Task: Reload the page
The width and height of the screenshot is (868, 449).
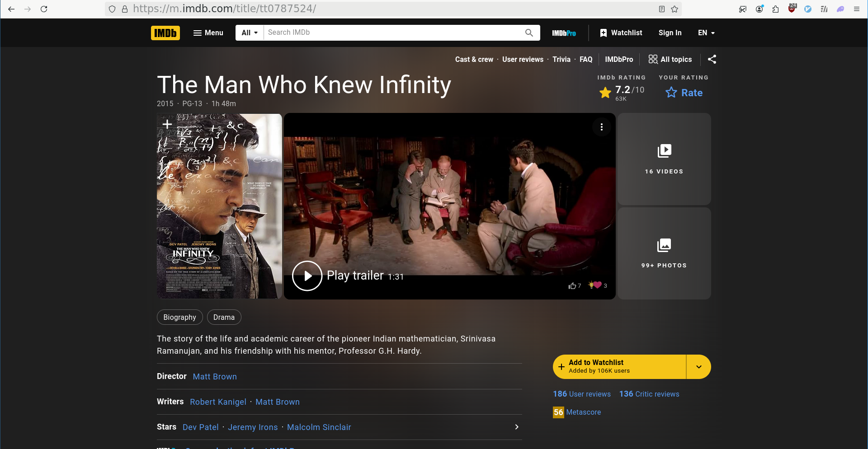Action: click(x=44, y=9)
